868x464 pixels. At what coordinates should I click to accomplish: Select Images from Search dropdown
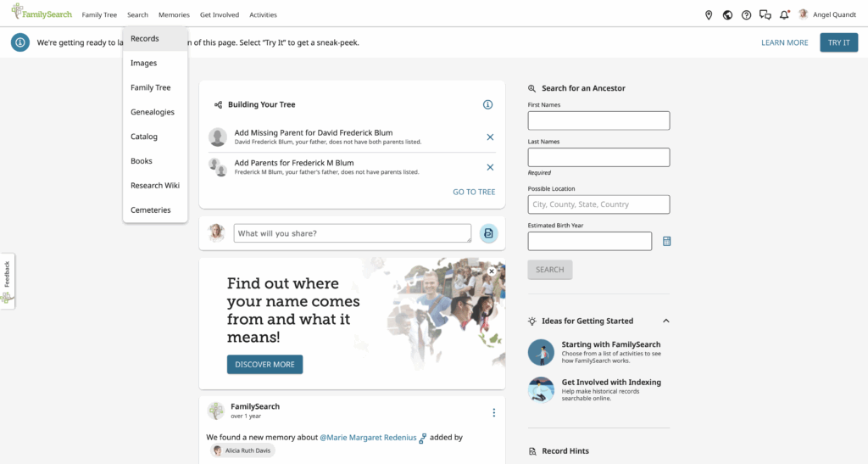155,63
